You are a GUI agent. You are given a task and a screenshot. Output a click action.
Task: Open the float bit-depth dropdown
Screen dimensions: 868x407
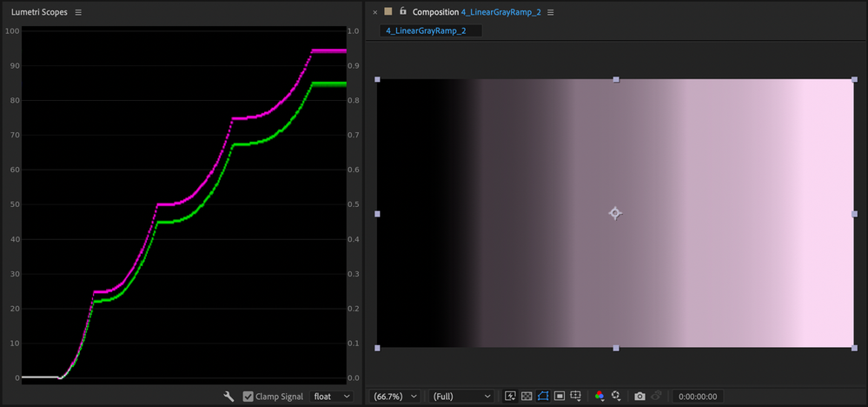(x=331, y=397)
